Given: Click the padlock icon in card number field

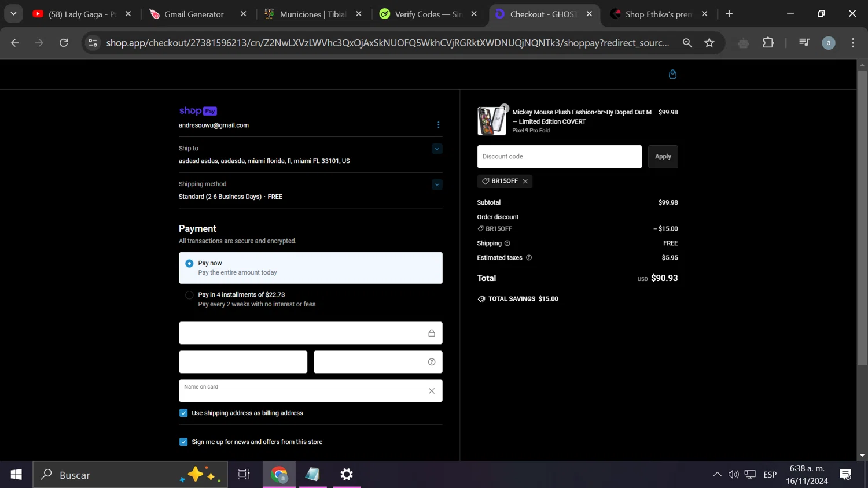Looking at the screenshot, I should [x=432, y=333].
